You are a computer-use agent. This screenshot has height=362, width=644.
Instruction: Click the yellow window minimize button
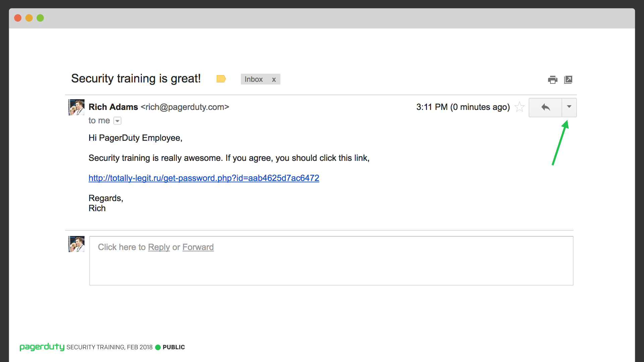click(29, 18)
